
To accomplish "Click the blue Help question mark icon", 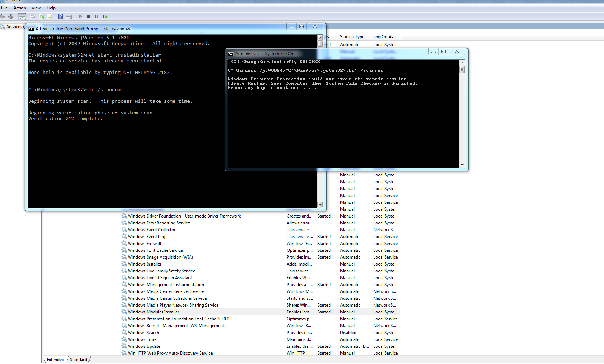I will pyautogui.click(x=60, y=17).
